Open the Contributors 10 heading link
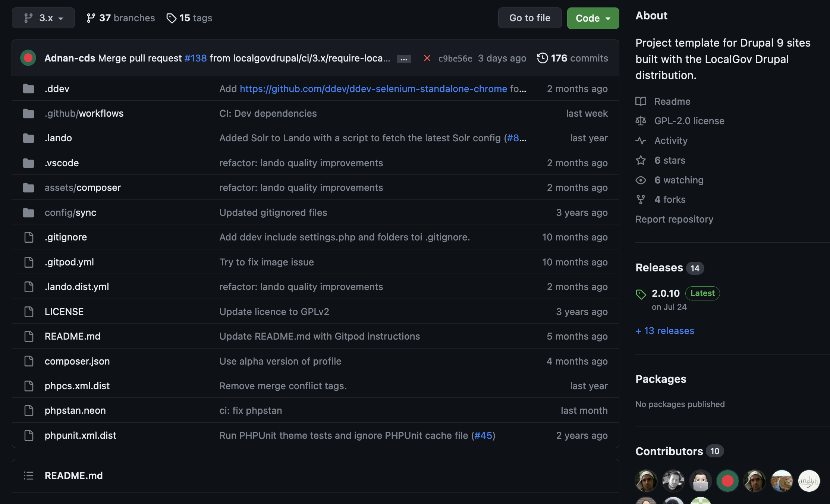This screenshot has height=504, width=830. pos(679,451)
